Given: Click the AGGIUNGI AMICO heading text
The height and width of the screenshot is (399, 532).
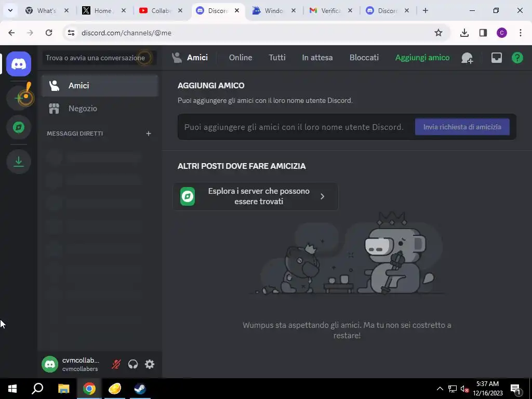Looking at the screenshot, I should (x=211, y=86).
